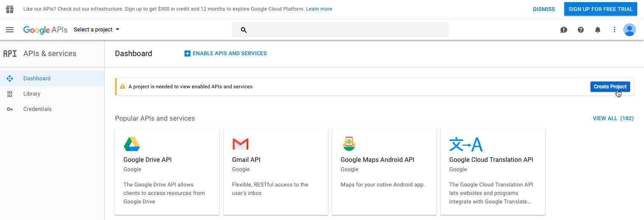Open the help question mark icon
The image size is (644, 220).
(x=581, y=30)
